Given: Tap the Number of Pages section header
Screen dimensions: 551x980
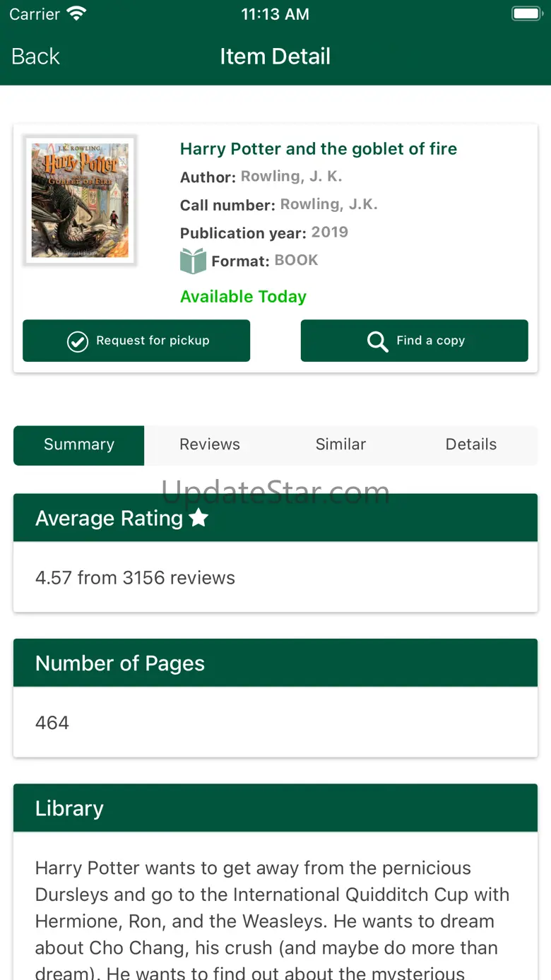Looking at the screenshot, I should point(275,663).
